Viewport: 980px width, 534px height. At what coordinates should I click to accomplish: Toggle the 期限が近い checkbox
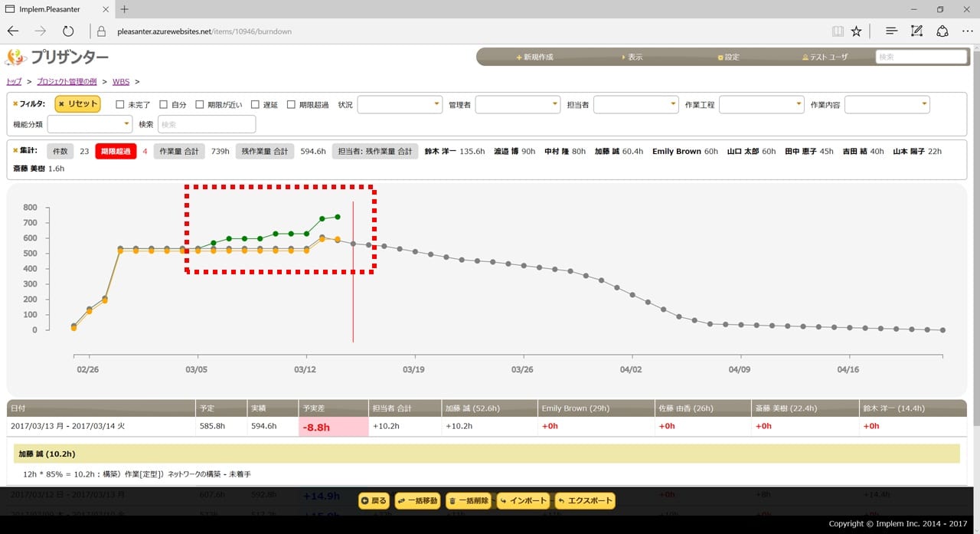(200, 105)
